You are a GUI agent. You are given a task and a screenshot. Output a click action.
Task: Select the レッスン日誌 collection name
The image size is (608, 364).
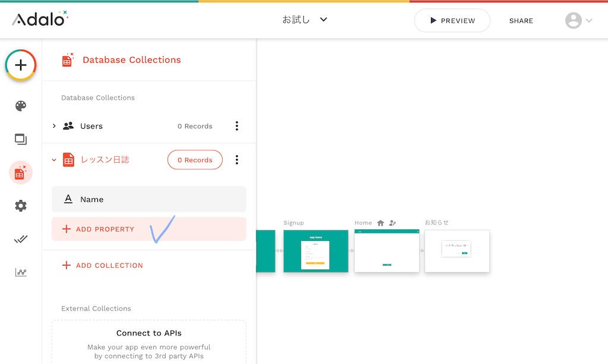[104, 160]
